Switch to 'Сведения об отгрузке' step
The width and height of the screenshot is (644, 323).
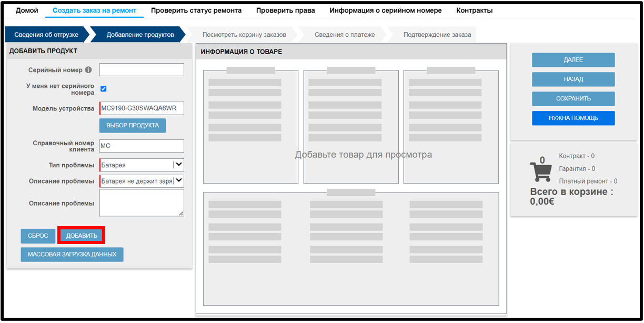(46, 35)
